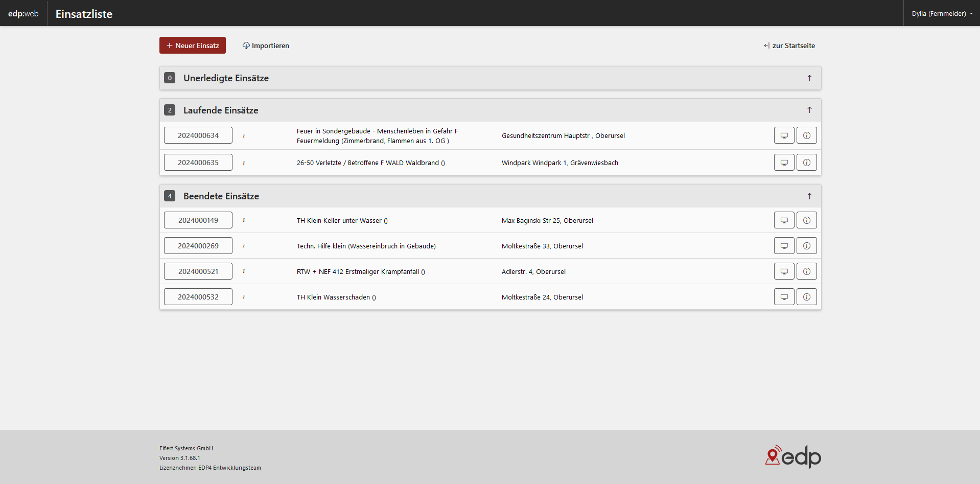The height and width of the screenshot is (484, 980).
Task: Open monitor view for Adlerstr. 4 Einsatz
Action: (784, 271)
